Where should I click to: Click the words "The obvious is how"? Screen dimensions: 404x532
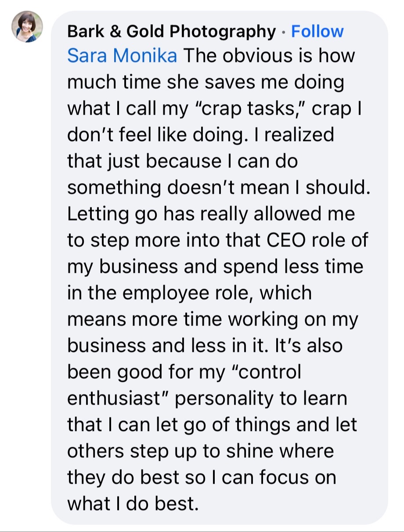click(269, 57)
